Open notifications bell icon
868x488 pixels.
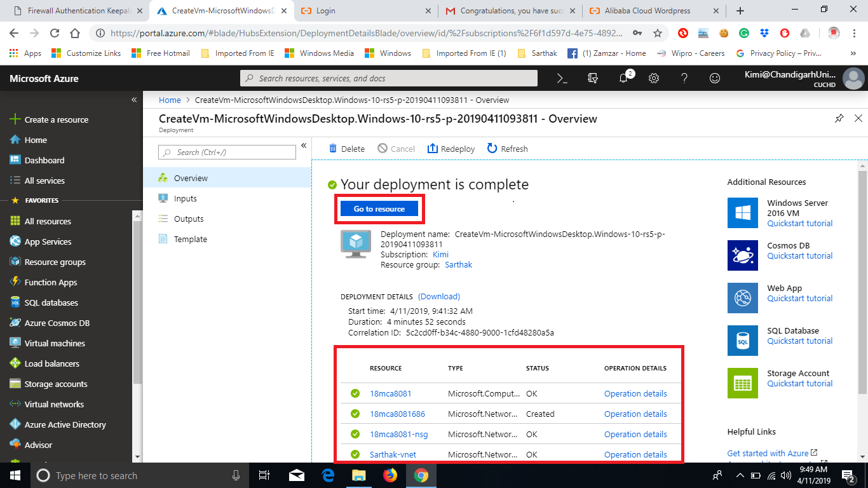(x=624, y=78)
